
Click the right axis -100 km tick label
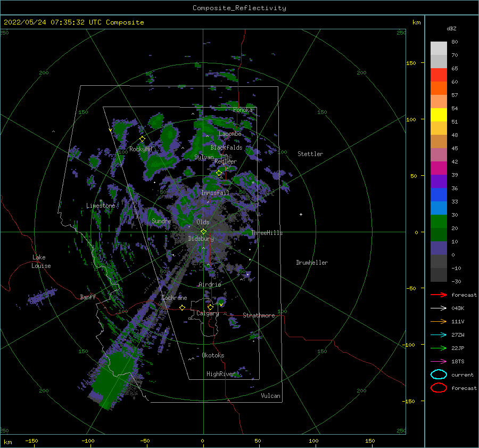(x=408, y=345)
